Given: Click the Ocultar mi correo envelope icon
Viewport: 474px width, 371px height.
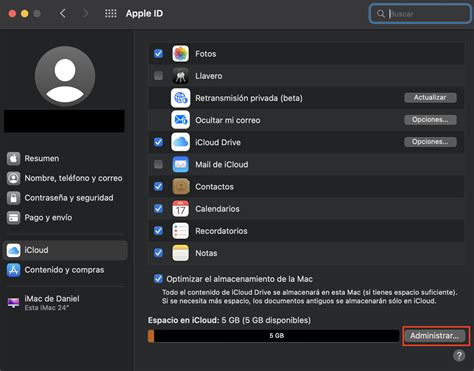Looking at the screenshot, I should coord(180,120).
